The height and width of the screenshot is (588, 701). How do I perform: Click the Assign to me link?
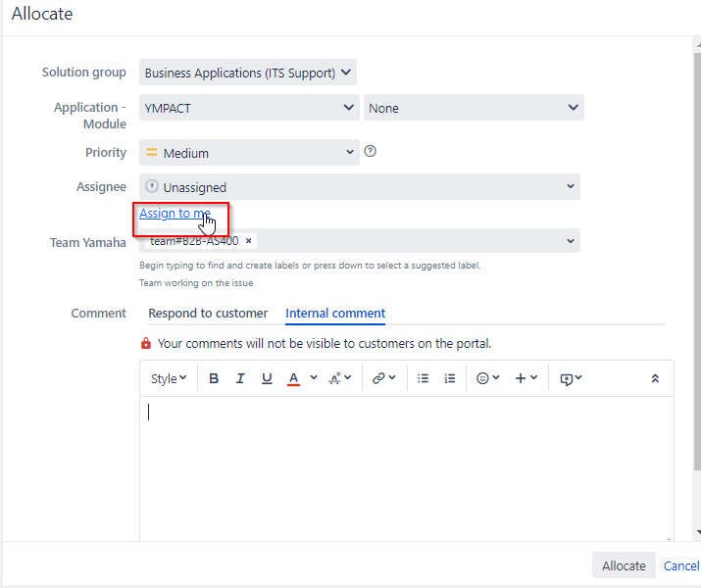(175, 213)
